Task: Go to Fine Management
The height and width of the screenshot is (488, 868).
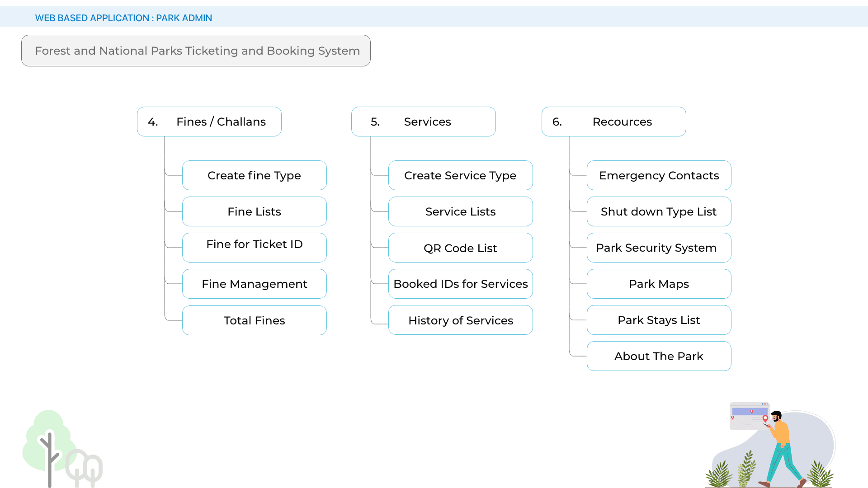Action: click(x=254, y=284)
